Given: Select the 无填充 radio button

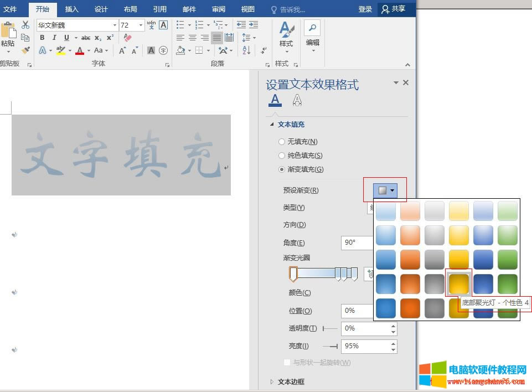Looking at the screenshot, I should tap(282, 141).
